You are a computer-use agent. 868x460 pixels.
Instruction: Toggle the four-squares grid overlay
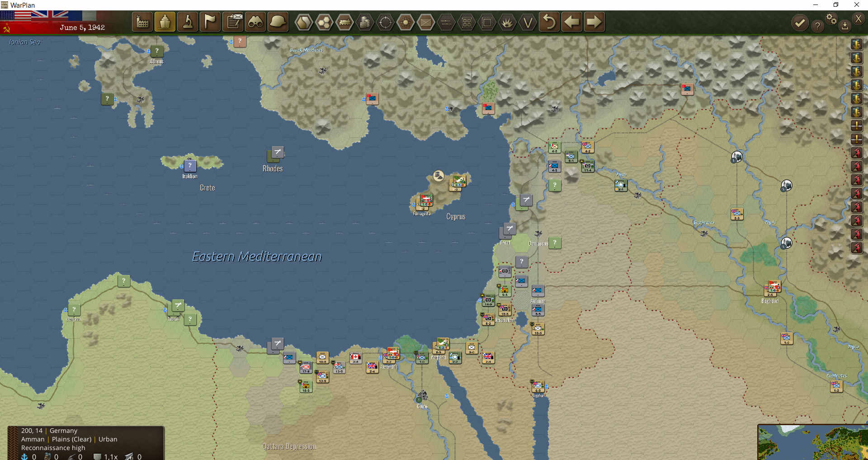point(467,22)
